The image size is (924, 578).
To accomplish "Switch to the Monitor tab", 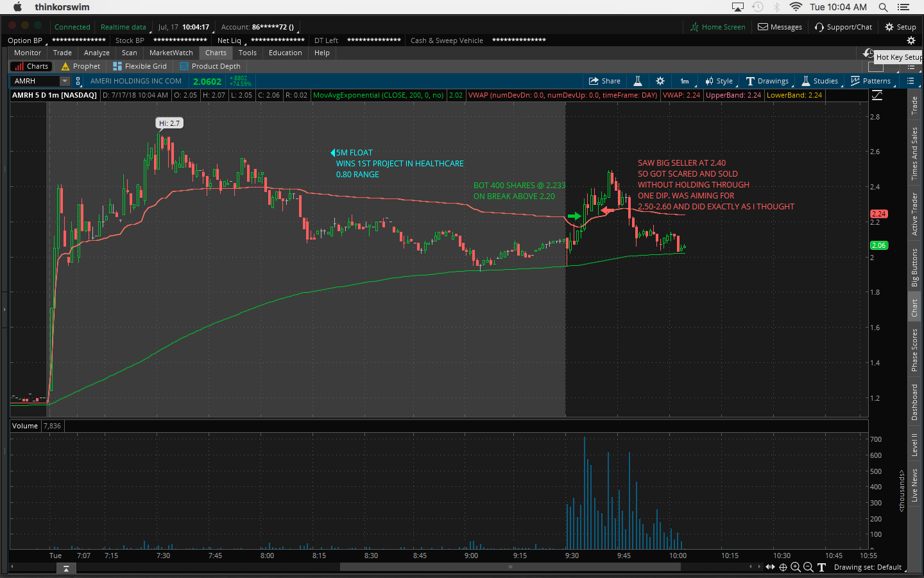I will [x=28, y=53].
